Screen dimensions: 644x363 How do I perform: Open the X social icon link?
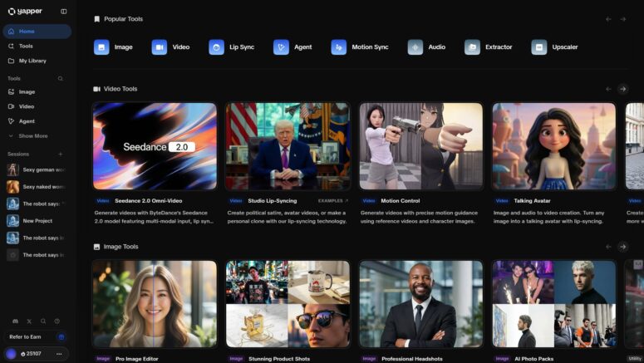point(29,321)
